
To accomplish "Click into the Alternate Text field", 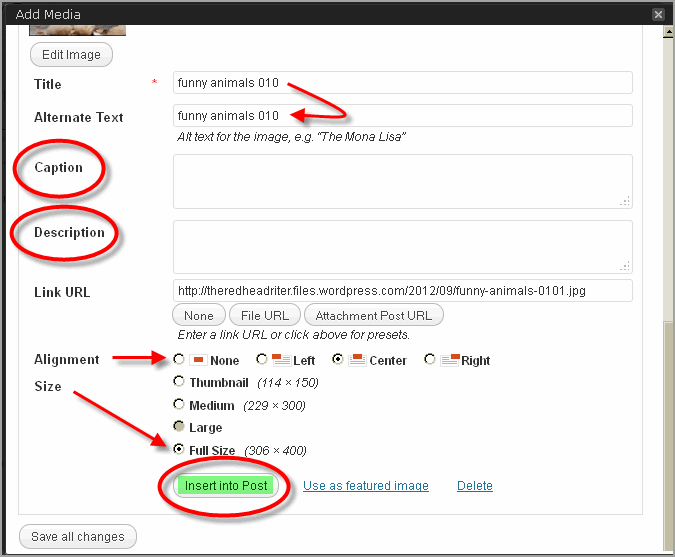I will [x=403, y=116].
